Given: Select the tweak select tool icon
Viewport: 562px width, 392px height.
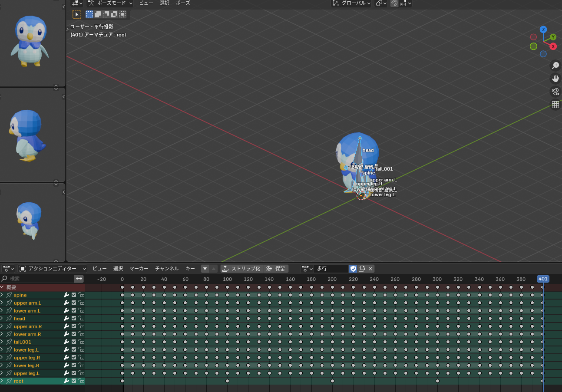Looking at the screenshot, I should 76,14.
